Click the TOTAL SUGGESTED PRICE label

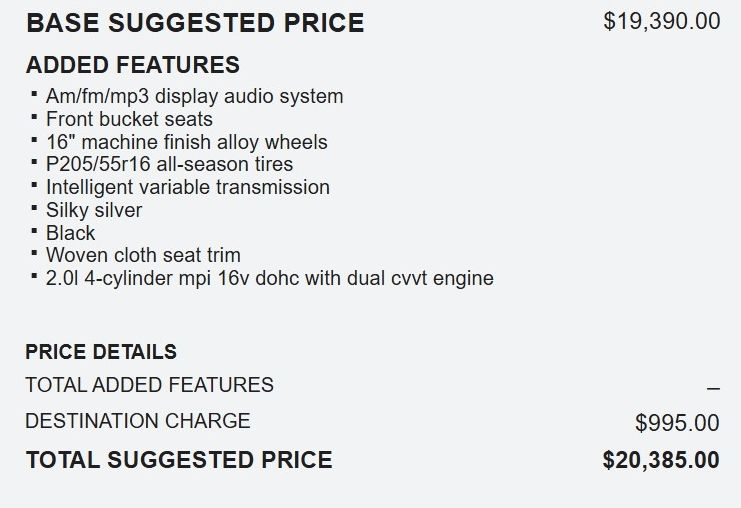[x=179, y=460]
